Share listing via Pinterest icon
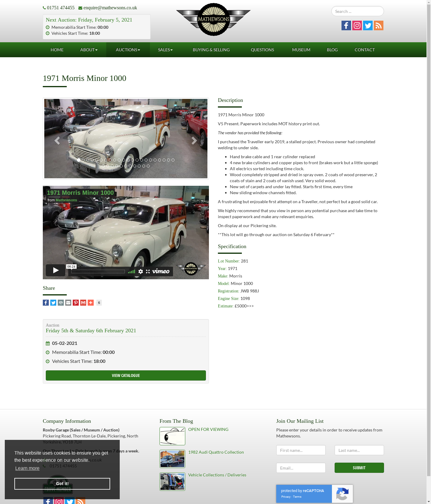This screenshot has height=504, width=431. point(76,303)
